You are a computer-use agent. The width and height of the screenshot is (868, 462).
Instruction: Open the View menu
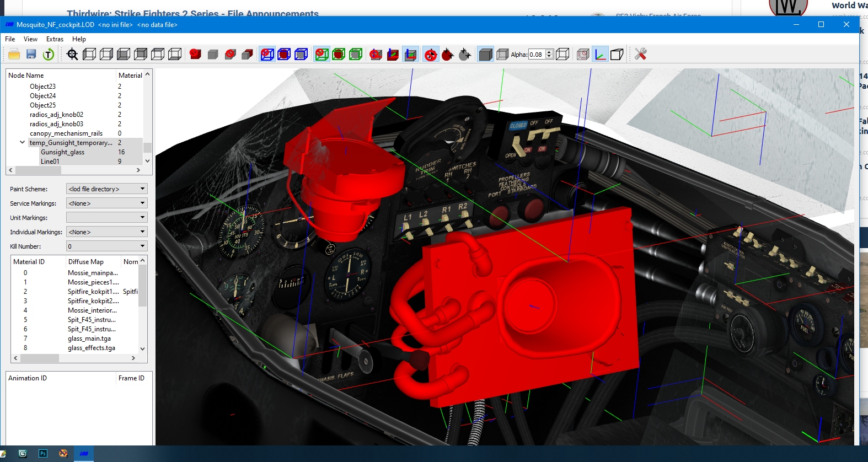tap(30, 39)
